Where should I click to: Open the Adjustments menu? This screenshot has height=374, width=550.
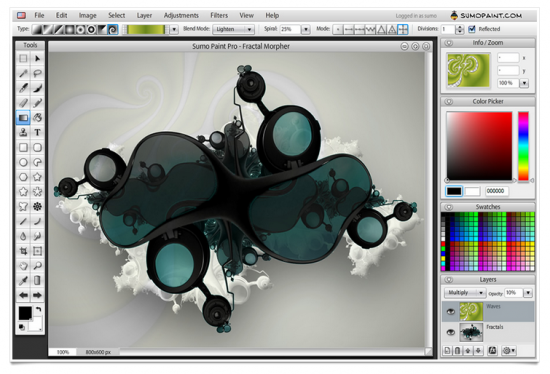[x=181, y=15]
